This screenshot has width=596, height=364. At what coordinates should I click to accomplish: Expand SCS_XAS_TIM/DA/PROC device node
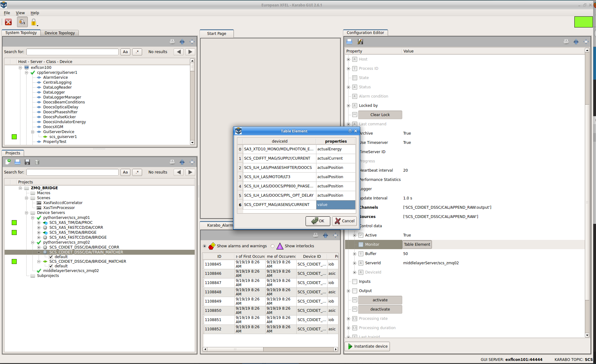[39, 223]
